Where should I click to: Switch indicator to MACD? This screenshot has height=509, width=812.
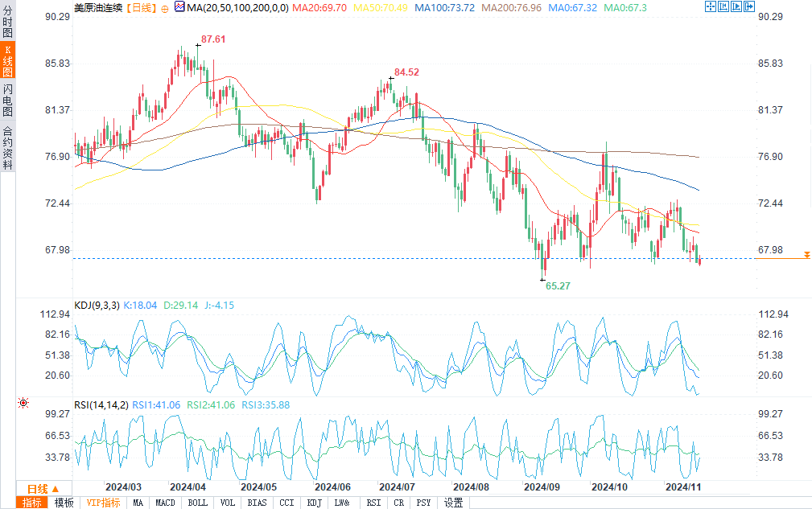click(x=165, y=503)
